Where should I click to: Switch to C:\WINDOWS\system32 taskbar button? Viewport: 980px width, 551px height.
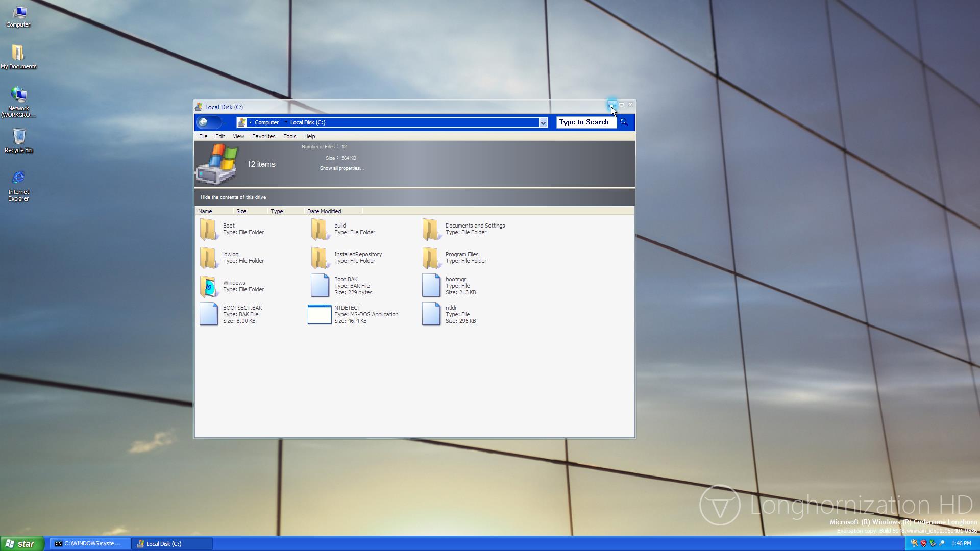pyautogui.click(x=90, y=544)
